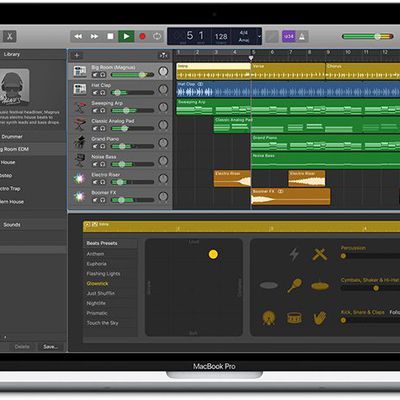The image size is (400, 400).
Task: Toggle the metronome button
Action: click(x=302, y=36)
